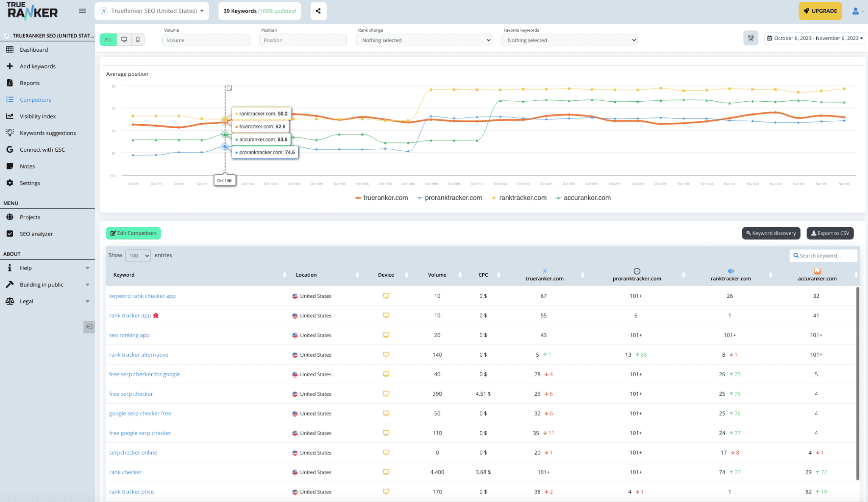Screen dimensions: 868x502
Task: Click the UPGRADE button
Action: pyautogui.click(x=821, y=11)
